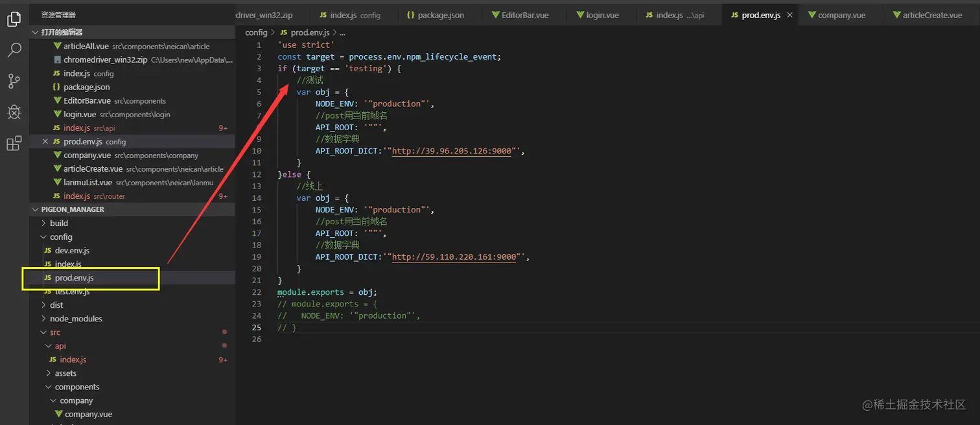Close the prod.env.js editor tab
This screenshot has width=980, height=425.
(789, 15)
